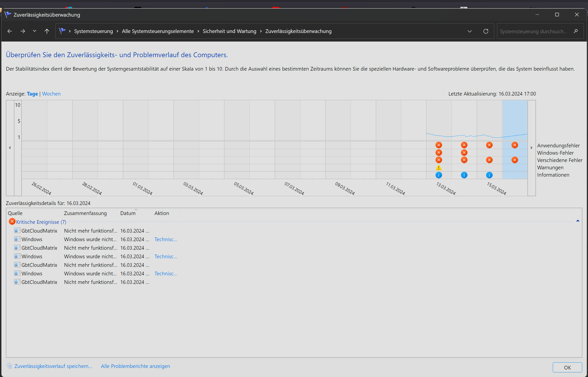
Task: Click the warning icon on 13.03.2024
Action: point(438,168)
